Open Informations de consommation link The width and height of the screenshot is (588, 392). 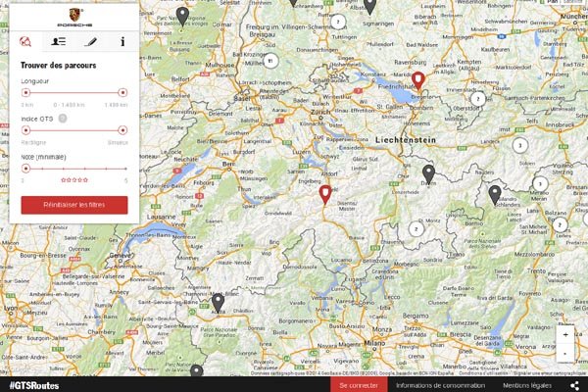440,385
